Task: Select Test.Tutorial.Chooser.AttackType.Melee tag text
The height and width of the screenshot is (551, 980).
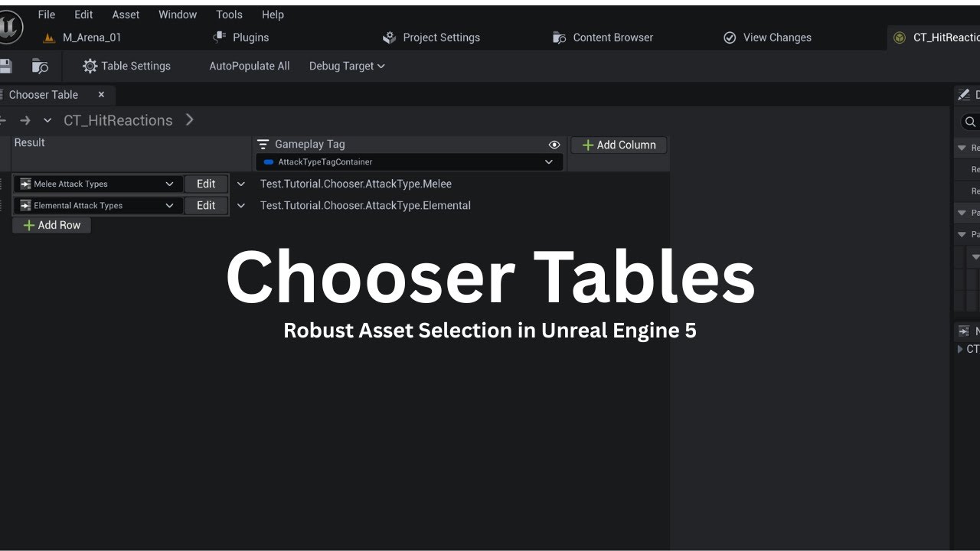Action: [x=356, y=184]
